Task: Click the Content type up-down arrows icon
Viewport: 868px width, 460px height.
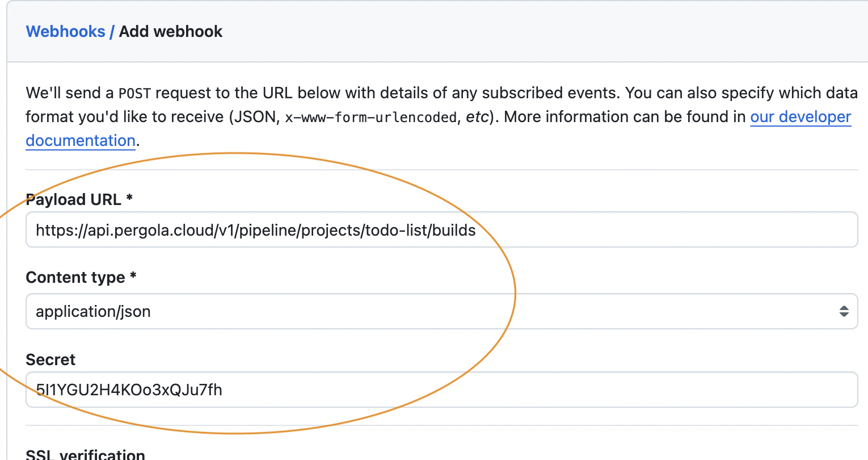Action: [844, 311]
